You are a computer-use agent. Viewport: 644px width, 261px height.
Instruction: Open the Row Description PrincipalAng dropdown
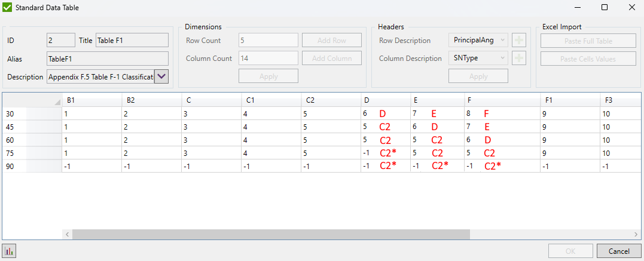pos(478,41)
